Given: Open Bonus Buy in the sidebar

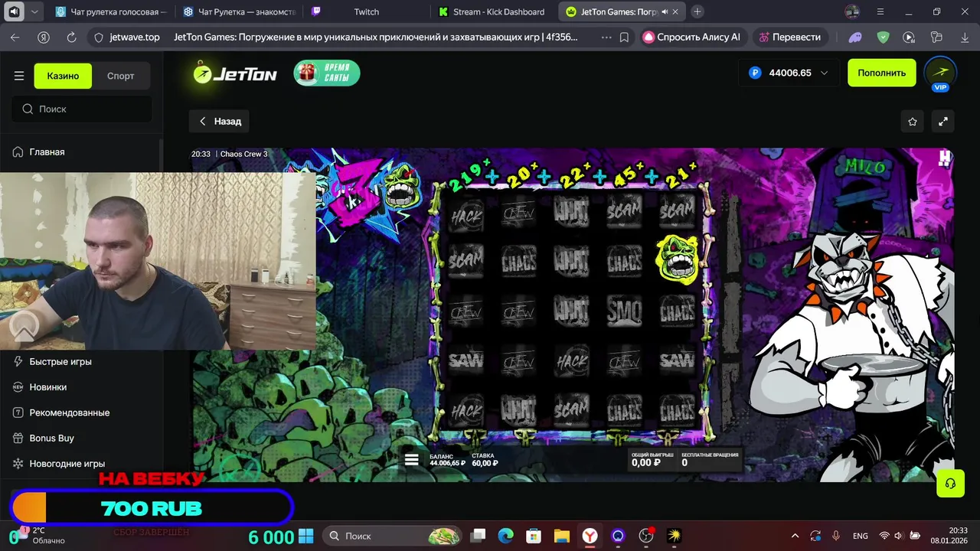Looking at the screenshot, I should [x=52, y=438].
